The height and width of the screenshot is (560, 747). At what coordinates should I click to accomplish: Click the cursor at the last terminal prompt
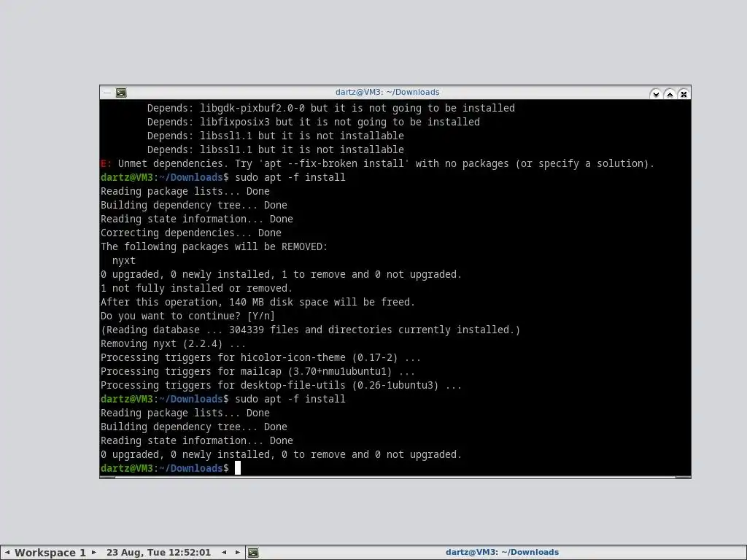coord(238,468)
